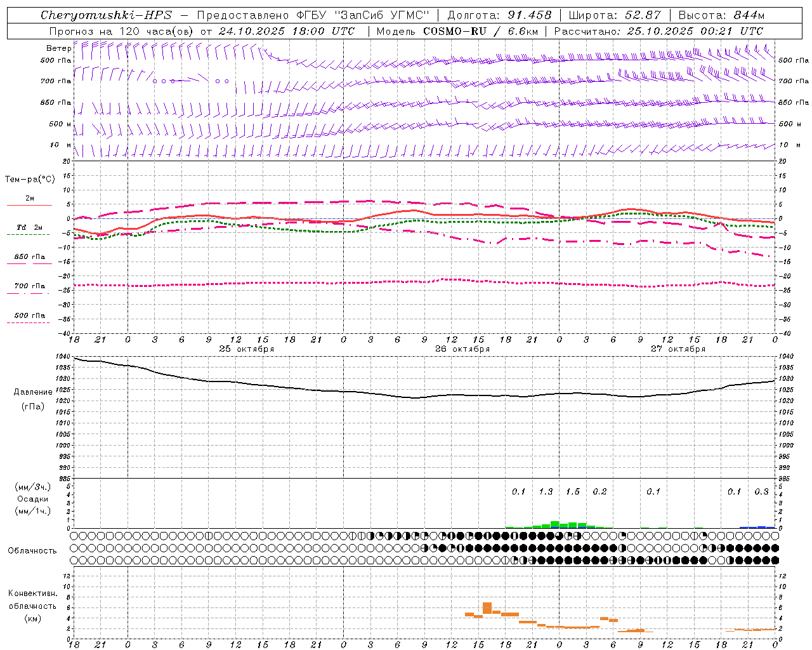Click the 'Td 2м' legend label

[x=29, y=227]
